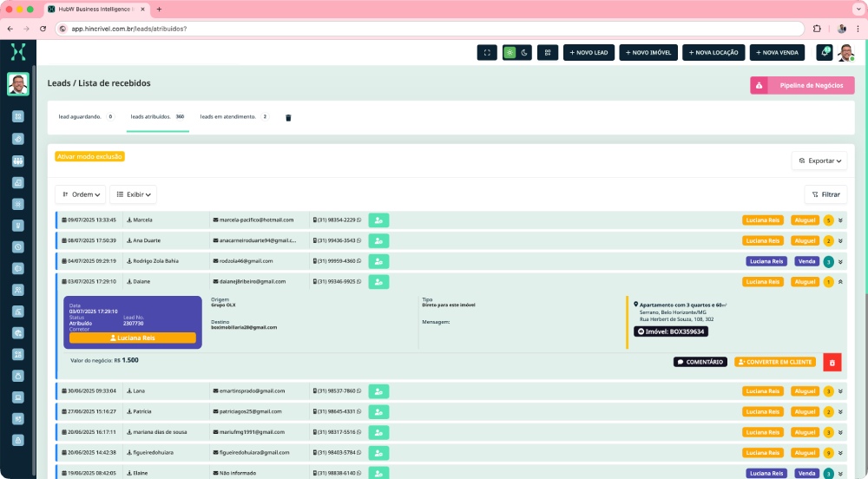Click the green assign-user icon in Marcela's row
Screen dimensions: 868x479
click(378, 220)
